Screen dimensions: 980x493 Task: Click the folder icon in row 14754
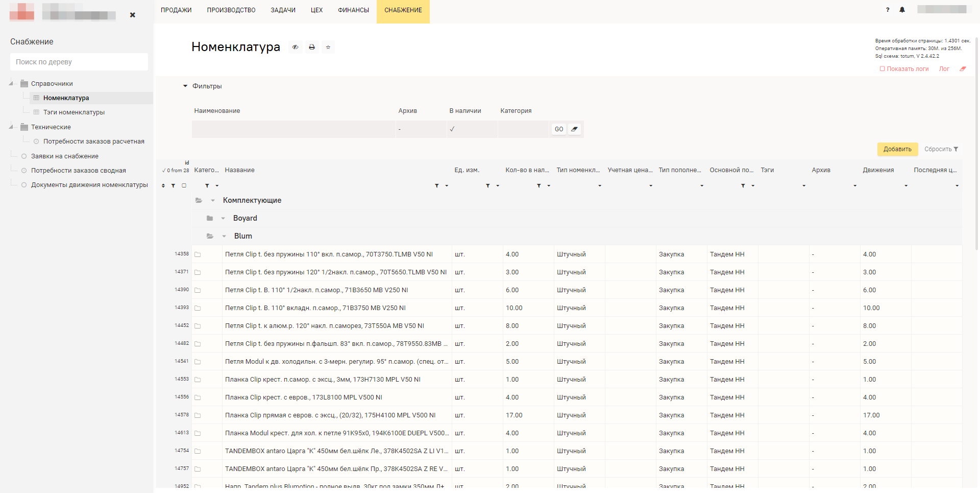pos(198,451)
